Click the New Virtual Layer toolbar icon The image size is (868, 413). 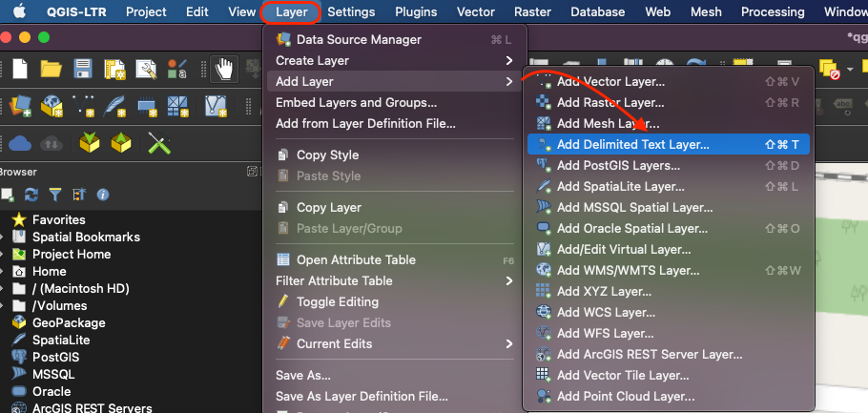pos(216,105)
